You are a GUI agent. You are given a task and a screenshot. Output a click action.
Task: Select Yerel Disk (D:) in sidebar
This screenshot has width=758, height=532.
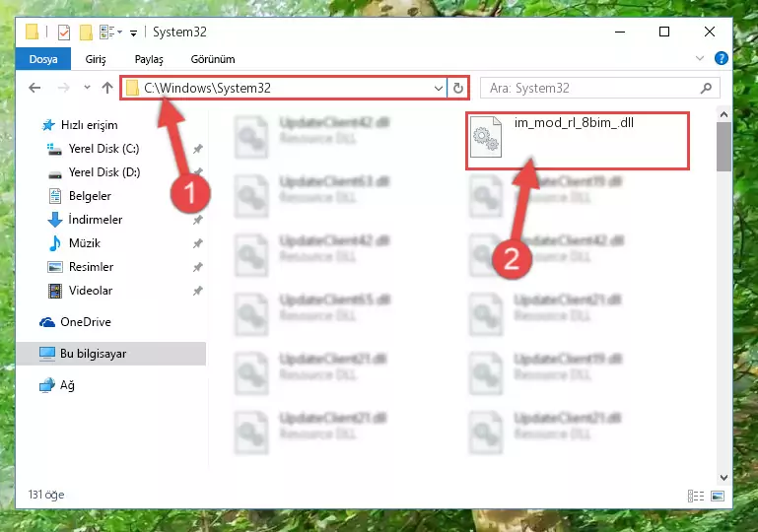click(x=104, y=172)
